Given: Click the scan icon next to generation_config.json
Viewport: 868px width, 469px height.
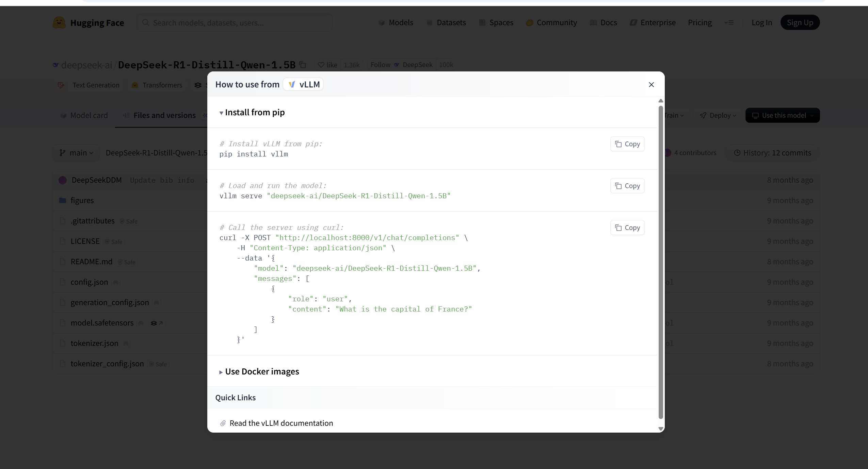Looking at the screenshot, I should (157, 303).
